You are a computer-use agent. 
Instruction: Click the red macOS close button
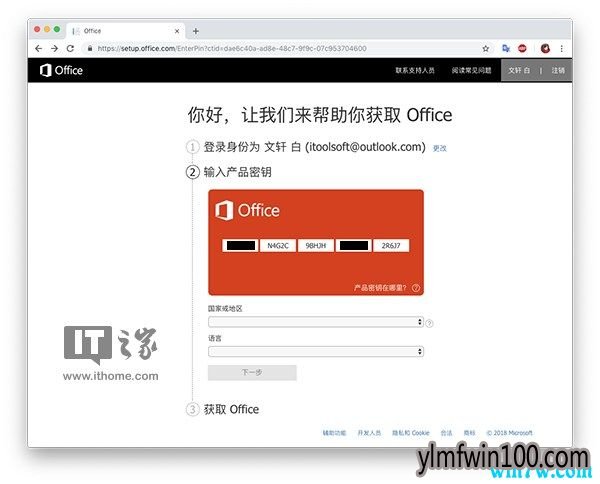37,29
